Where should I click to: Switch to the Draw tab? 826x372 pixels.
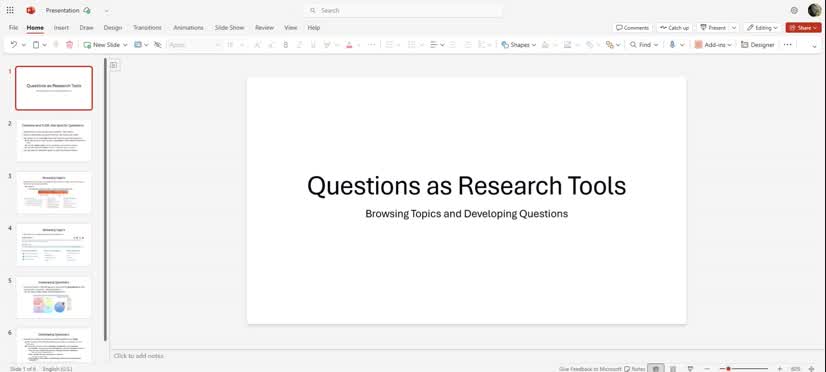[x=86, y=27]
